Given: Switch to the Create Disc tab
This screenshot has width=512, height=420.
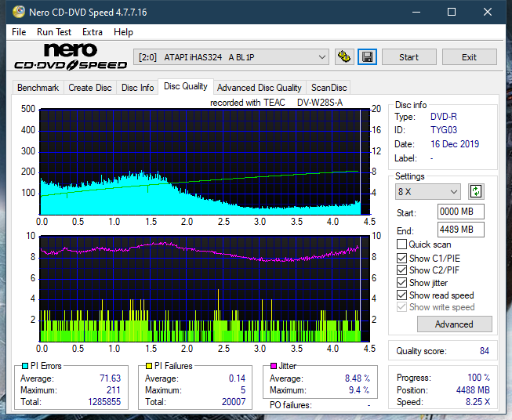Looking at the screenshot, I should [x=90, y=88].
